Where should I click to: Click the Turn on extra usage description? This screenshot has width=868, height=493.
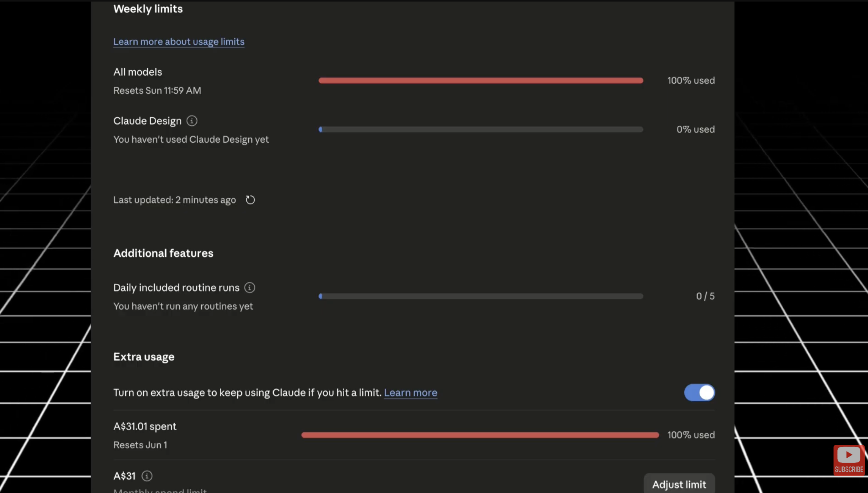247,392
